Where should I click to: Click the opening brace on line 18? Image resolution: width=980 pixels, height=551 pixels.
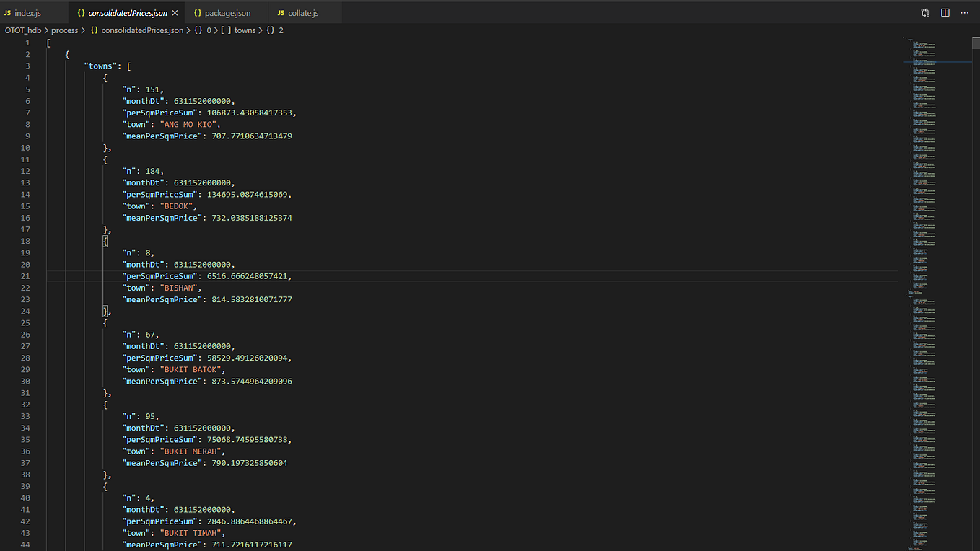click(105, 241)
